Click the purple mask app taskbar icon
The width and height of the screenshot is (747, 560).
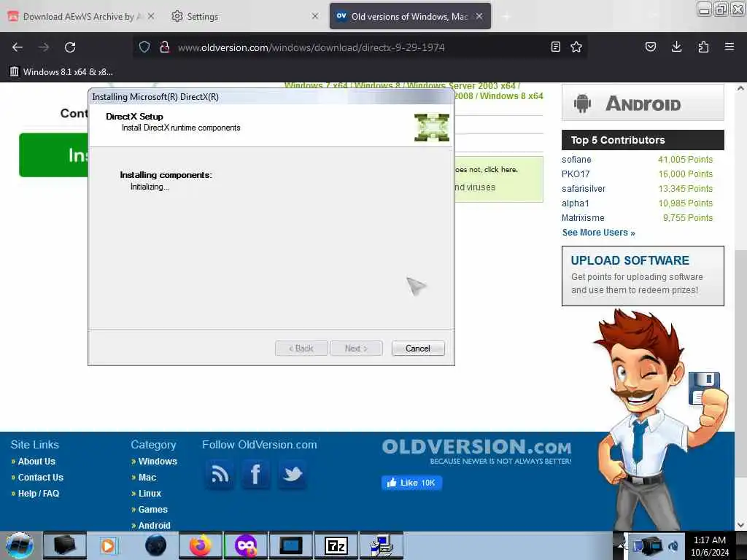(246, 545)
